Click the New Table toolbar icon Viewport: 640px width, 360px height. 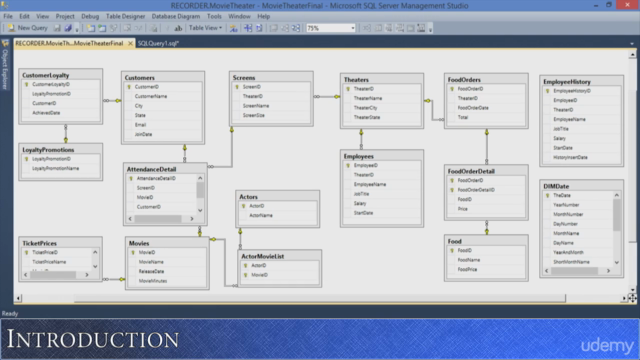(x=91, y=28)
